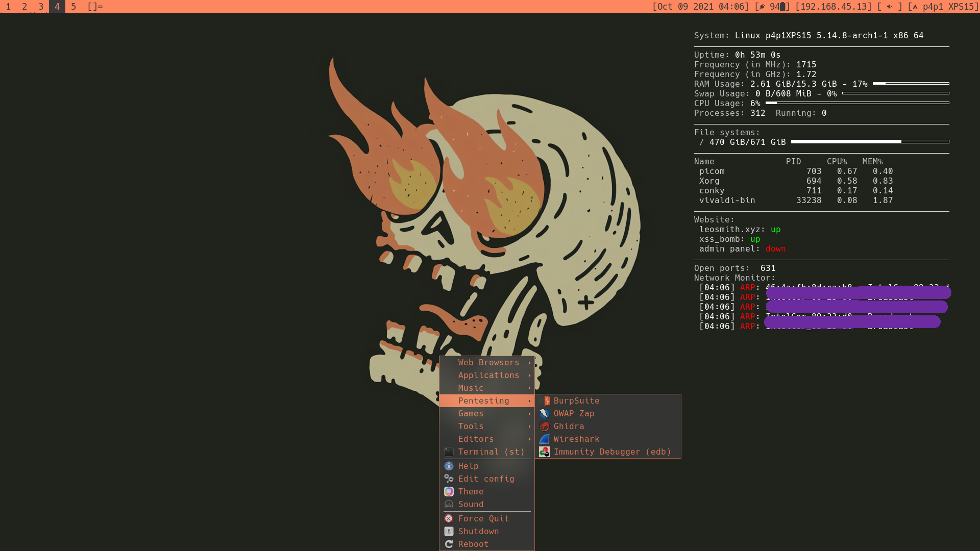Open Wireshark shark fin icon
The height and width of the screenshot is (551, 980).
coord(545,439)
